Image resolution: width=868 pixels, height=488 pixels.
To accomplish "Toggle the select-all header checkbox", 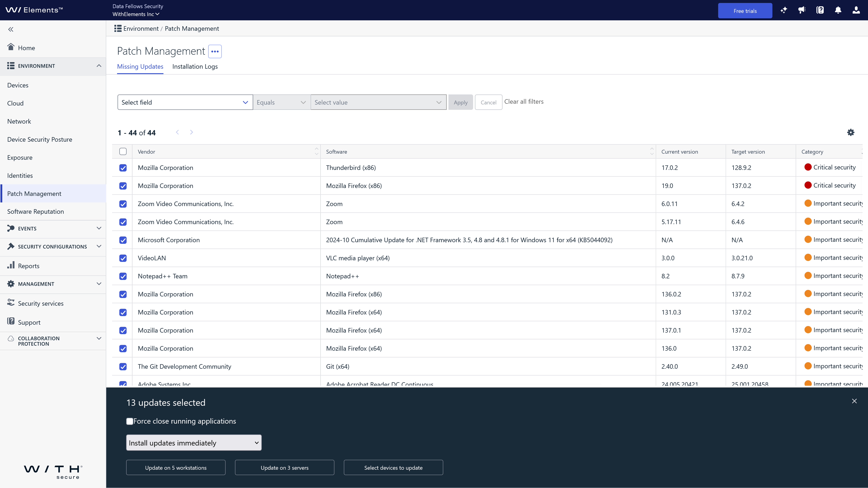I will tap(123, 152).
